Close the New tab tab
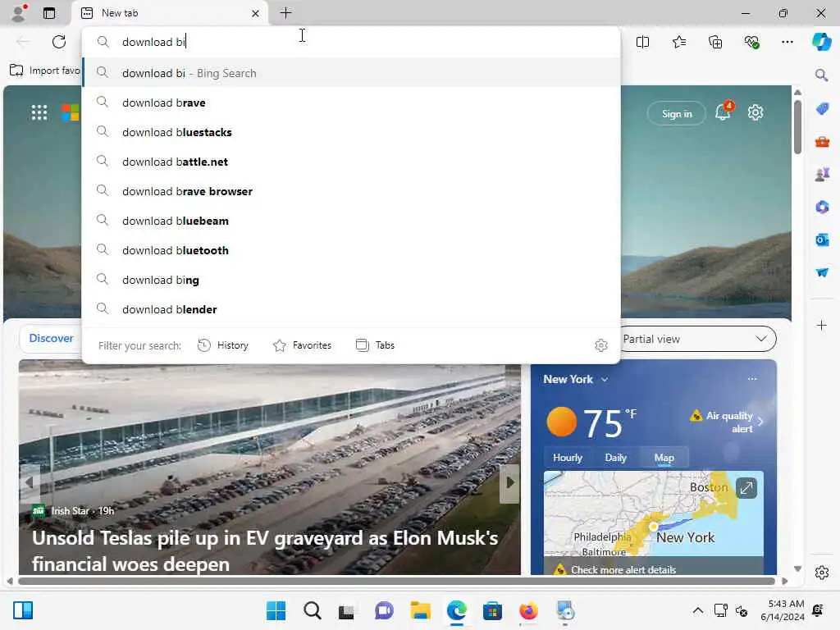This screenshot has height=630, width=840. pos(256,13)
